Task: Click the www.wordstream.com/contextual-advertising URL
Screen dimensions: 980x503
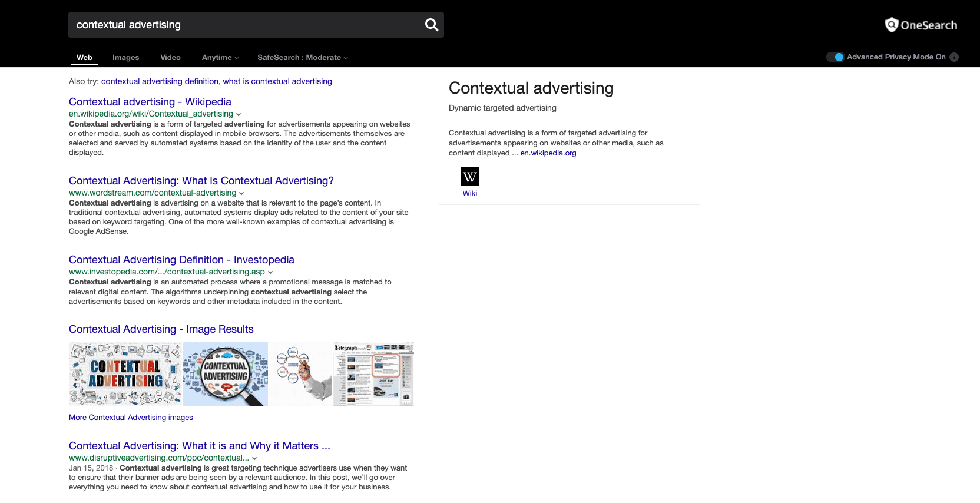Action: pos(153,193)
